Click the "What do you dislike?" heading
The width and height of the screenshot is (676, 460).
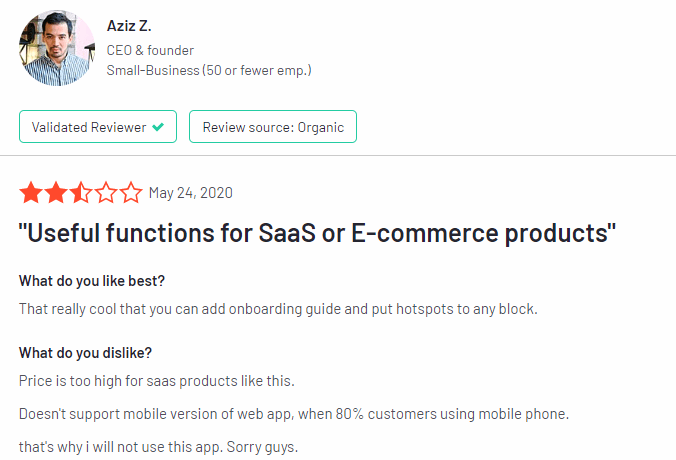point(85,353)
